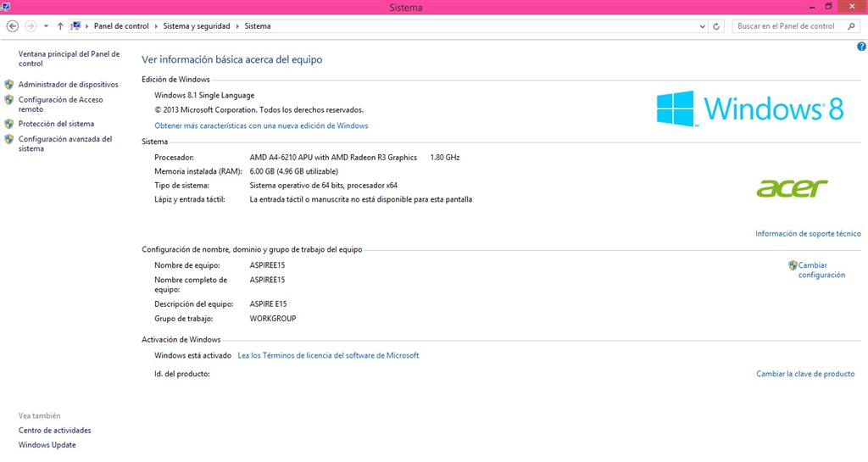The image size is (868, 462).
Task: Open Centro de actividades
Action: 55,431
